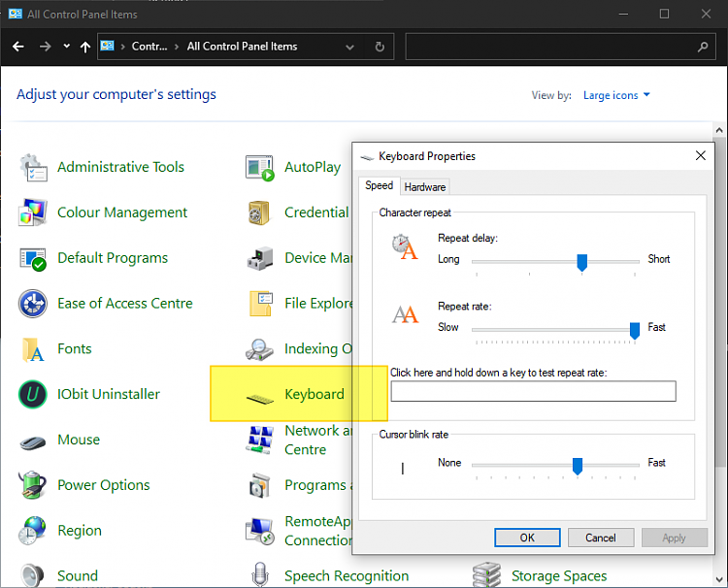Open Device Manager icon
Viewport: 728px width, 588px height.
[x=260, y=258]
